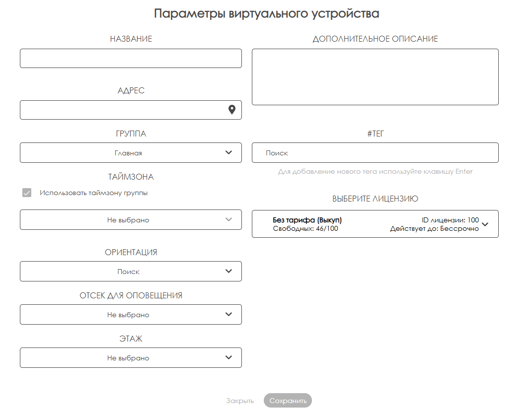Click the #Тег search field
Viewport: 532px width, 414px height.
click(375, 153)
